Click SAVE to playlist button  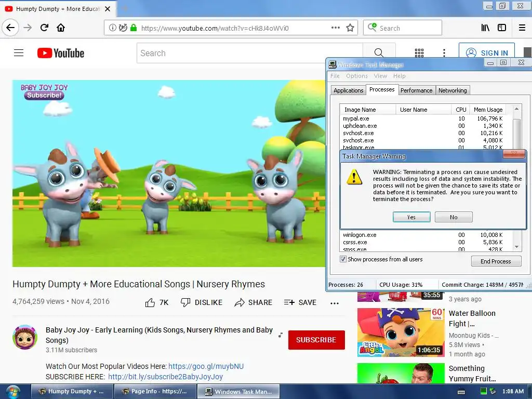coord(300,302)
